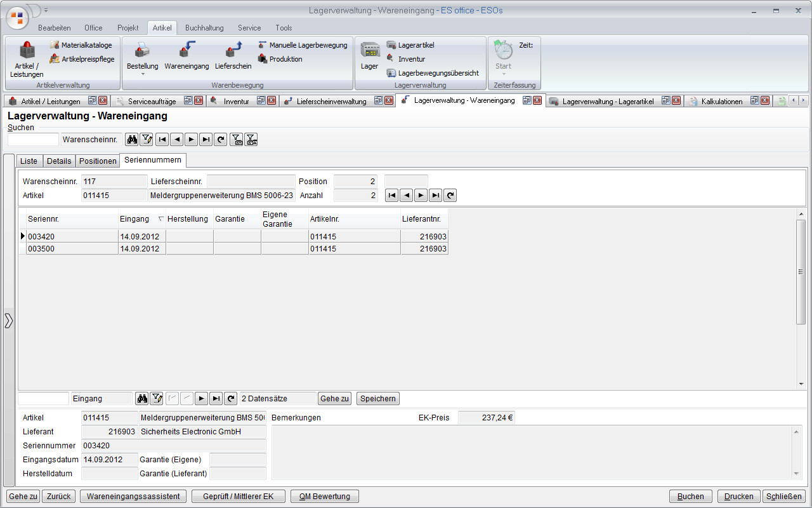Open Lagerbewegungsübersicht in ribbon

tap(438, 73)
